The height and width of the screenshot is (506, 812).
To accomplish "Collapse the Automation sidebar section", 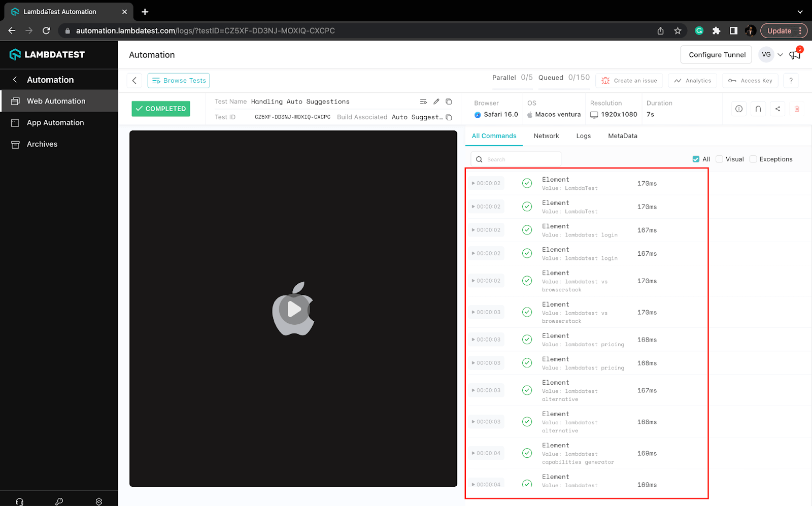I will click(x=15, y=80).
